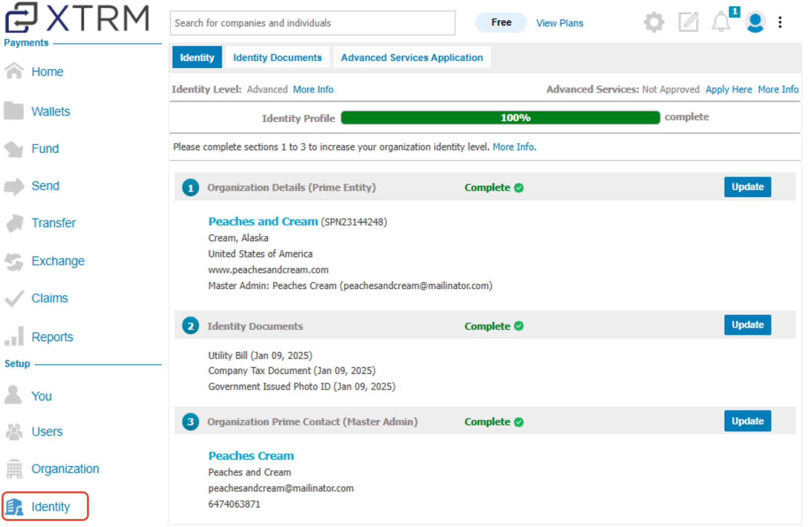812x527 pixels.
Task: Click the Free plan badge
Action: 501,23
